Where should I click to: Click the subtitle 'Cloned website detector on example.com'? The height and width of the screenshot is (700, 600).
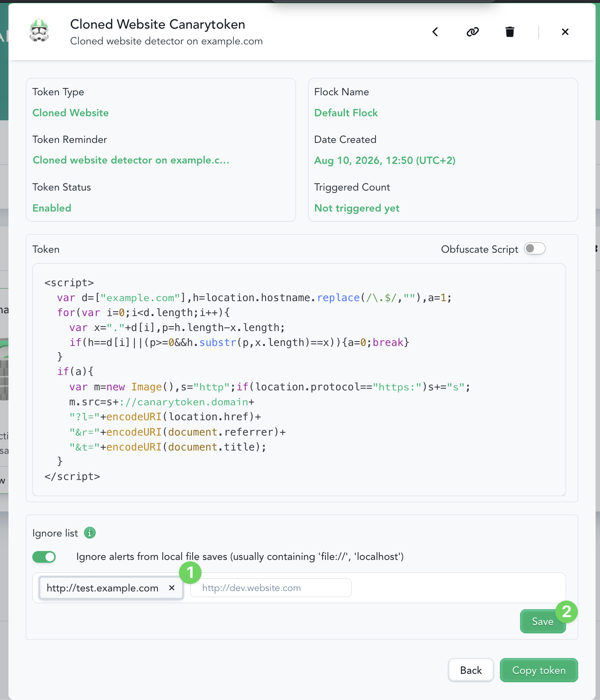tap(166, 41)
